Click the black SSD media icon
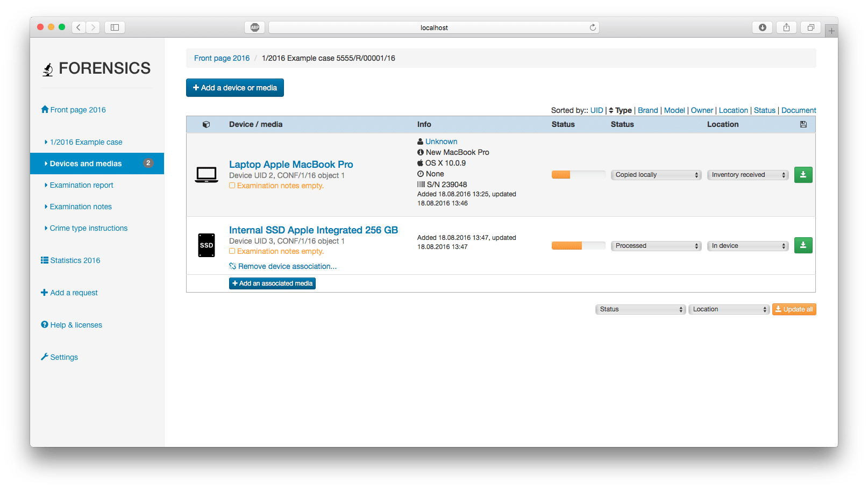The height and width of the screenshot is (490, 868). pos(207,245)
